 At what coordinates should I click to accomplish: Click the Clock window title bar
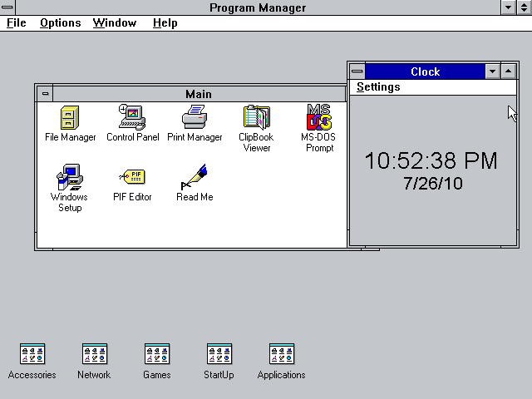[425, 71]
